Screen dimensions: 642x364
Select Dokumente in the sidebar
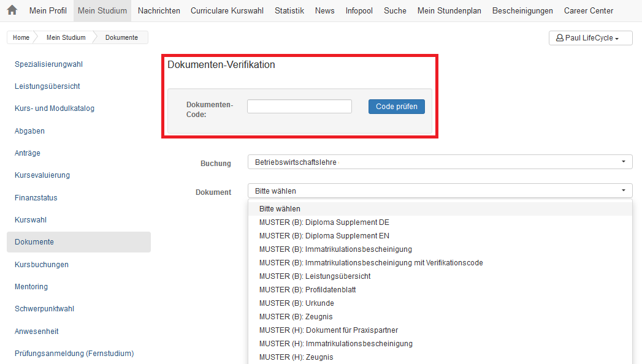(x=78, y=242)
